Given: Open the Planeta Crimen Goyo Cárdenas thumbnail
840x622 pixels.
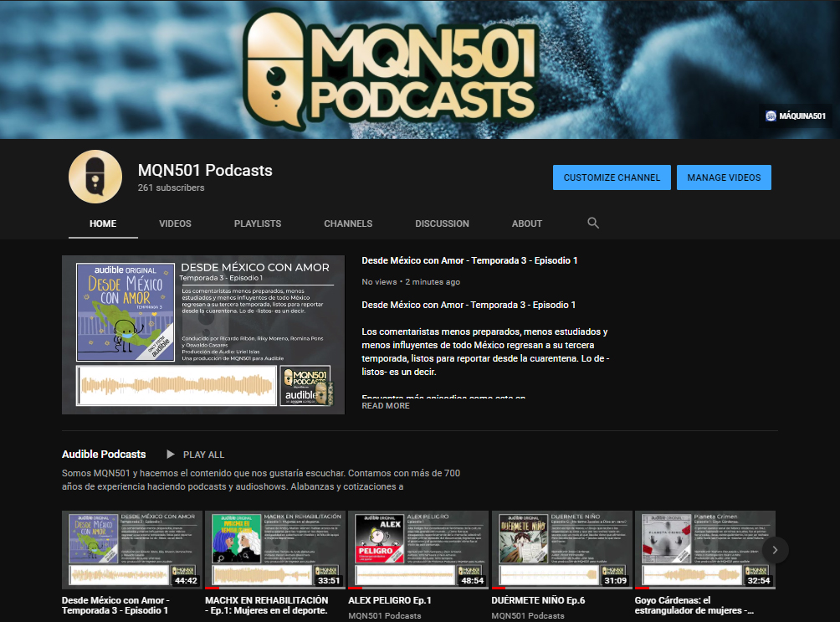Looking at the screenshot, I should point(705,550).
